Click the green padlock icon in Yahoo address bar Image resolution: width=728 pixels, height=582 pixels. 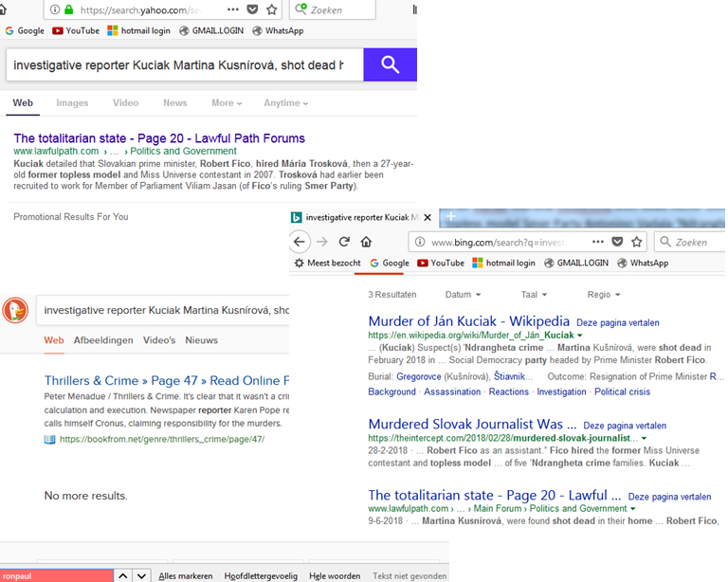tap(68, 9)
